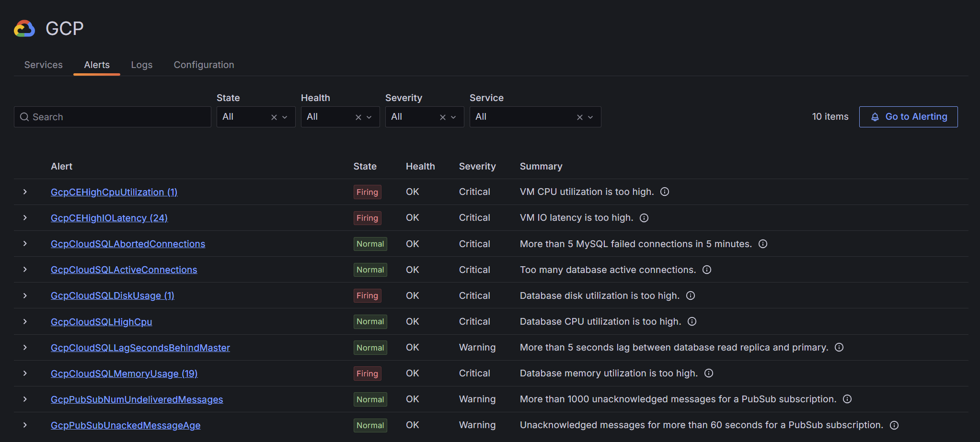Image resolution: width=980 pixels, height=442 pixels.
Task: Click the GCP cloud logo
Action: pos(24,29)
